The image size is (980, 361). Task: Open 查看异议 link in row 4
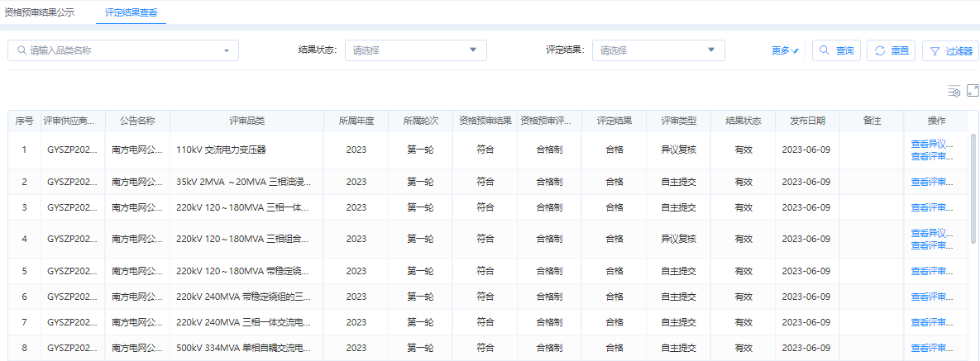(932, 233)
